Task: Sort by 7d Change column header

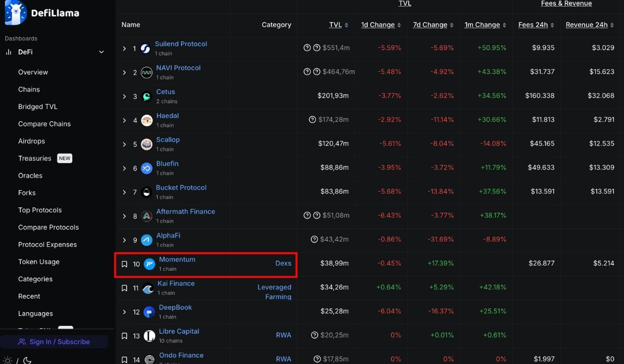Action: 433,25
